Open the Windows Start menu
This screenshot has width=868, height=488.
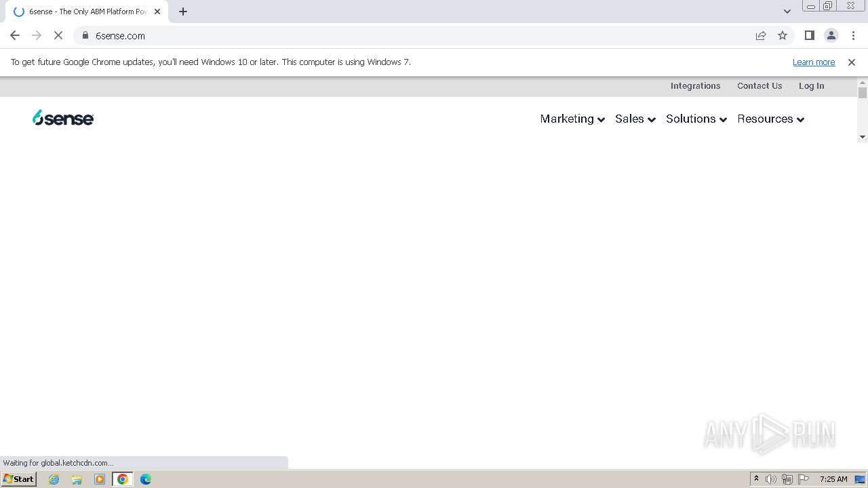(18, 479)
